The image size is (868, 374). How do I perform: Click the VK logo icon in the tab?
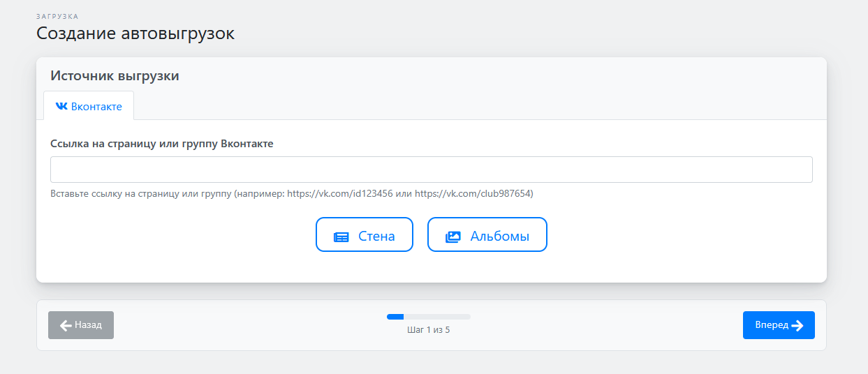click(61, 107)
